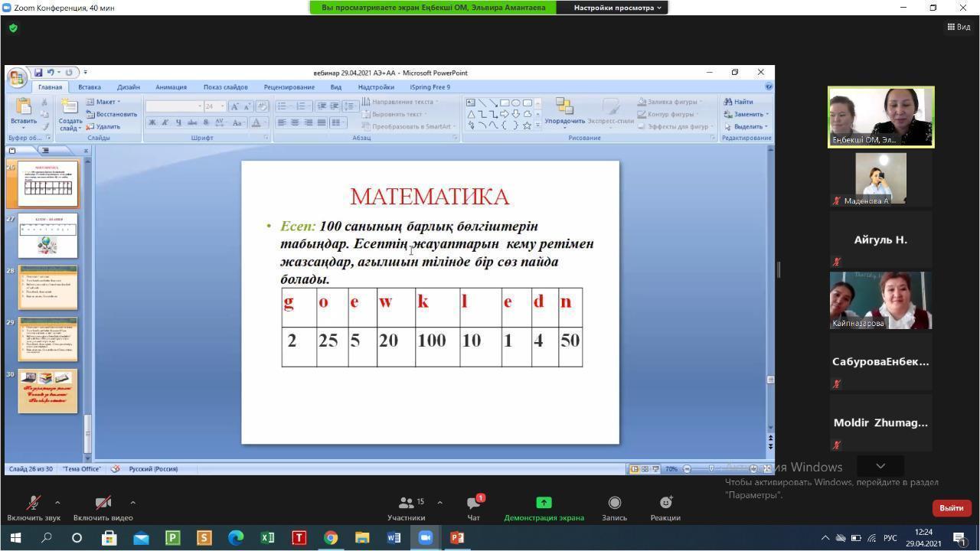
Task: Adjust the PowerPoint zoom slider
Action: [711, 469]
